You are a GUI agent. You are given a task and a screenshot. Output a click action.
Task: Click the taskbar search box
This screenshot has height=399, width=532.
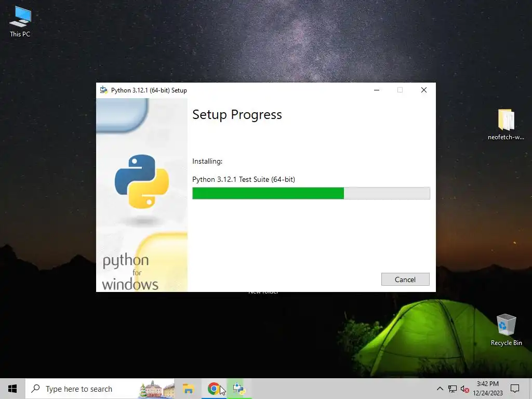point(100,389)
